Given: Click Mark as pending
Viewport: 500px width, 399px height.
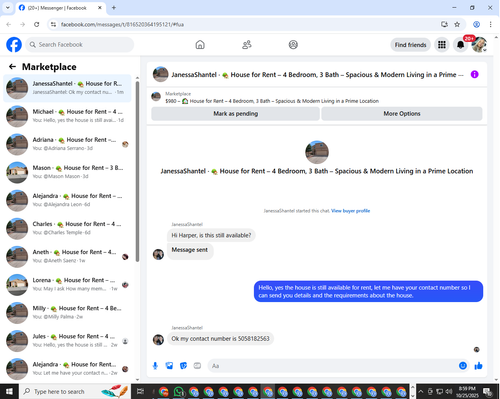Looking at the screenshot, I should [x=235, y=114].
